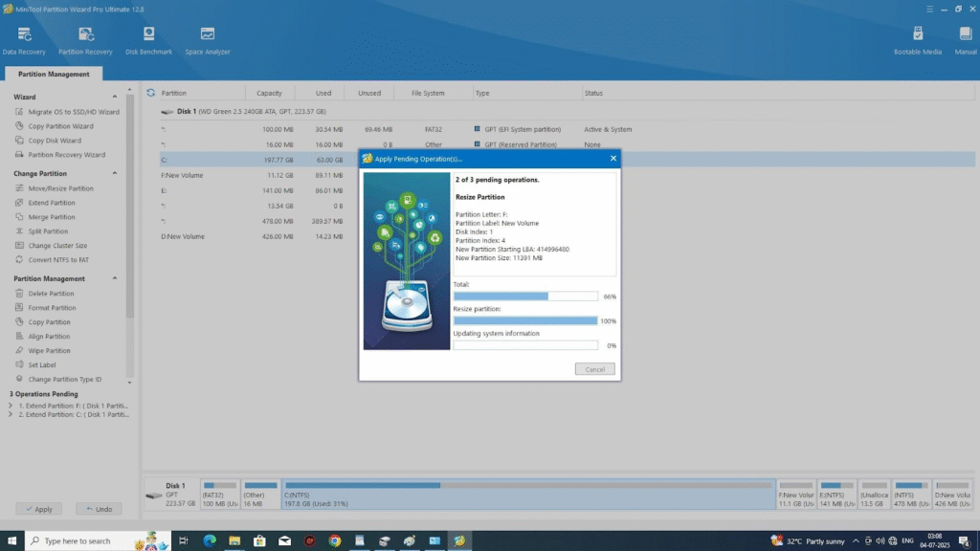The image size is (980, 551).
Task: Open the Data Recovery tool
Action: (x=24, y=41)
